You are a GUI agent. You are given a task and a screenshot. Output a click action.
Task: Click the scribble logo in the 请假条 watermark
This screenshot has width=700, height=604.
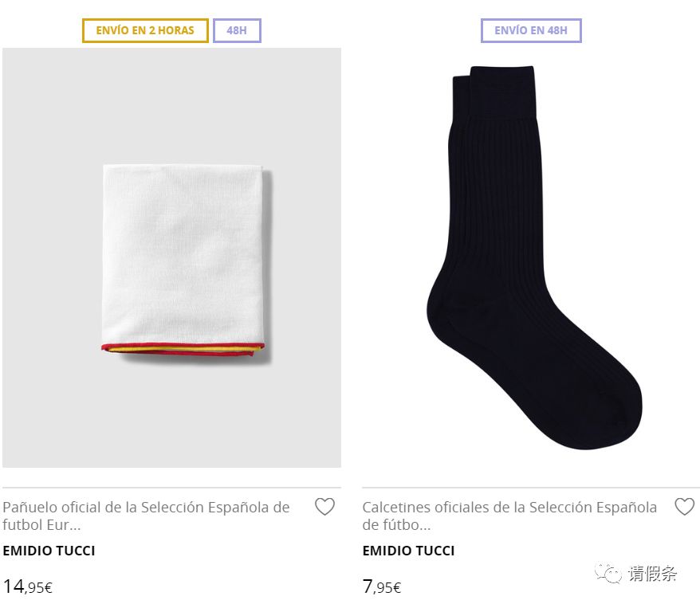pyautogui.click(x=608, y=574)
